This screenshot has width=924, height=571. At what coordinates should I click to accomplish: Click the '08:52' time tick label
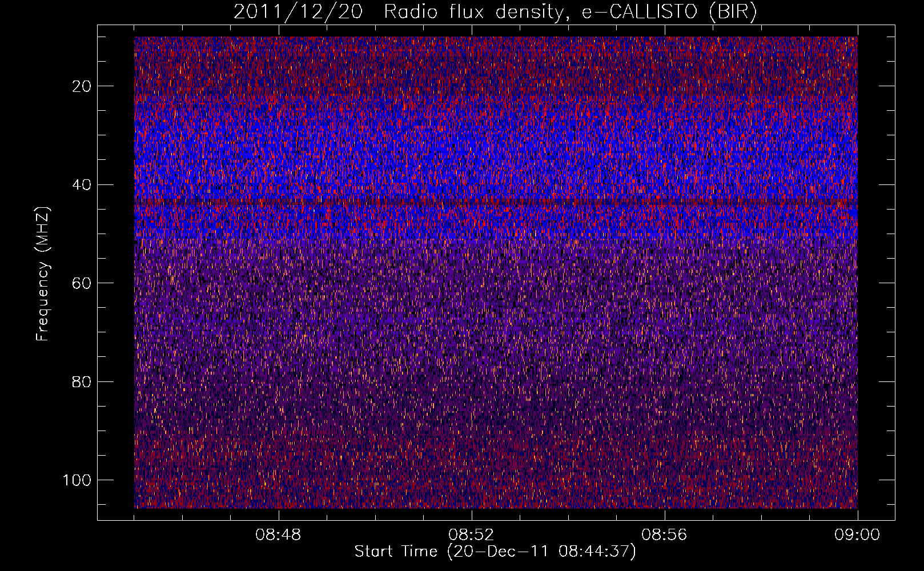[471, 535]
